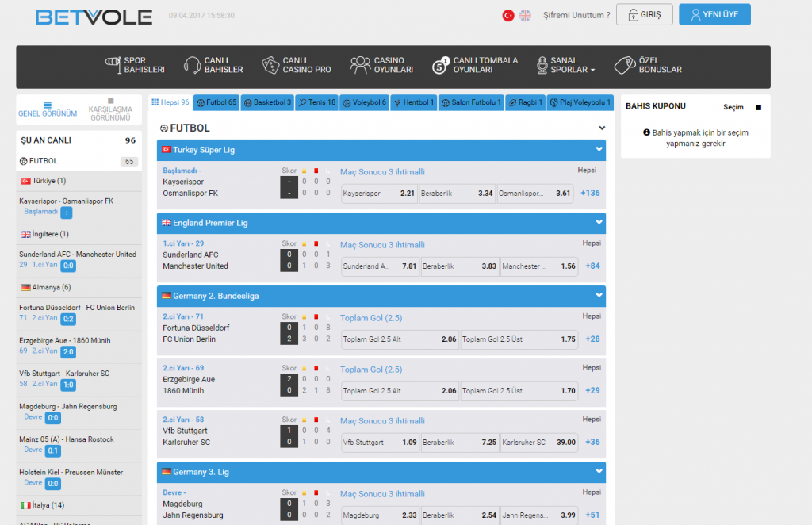Select Genel Görünüm view
Image resolution: width=812 pixels, height=525 pixels.
pos(48,109)
